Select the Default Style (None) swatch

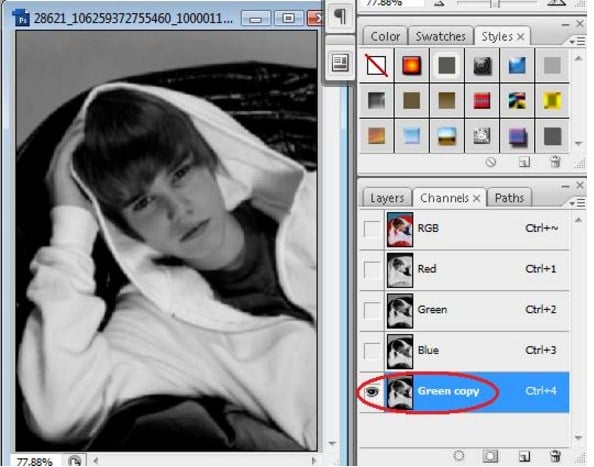tap(376, 65)
